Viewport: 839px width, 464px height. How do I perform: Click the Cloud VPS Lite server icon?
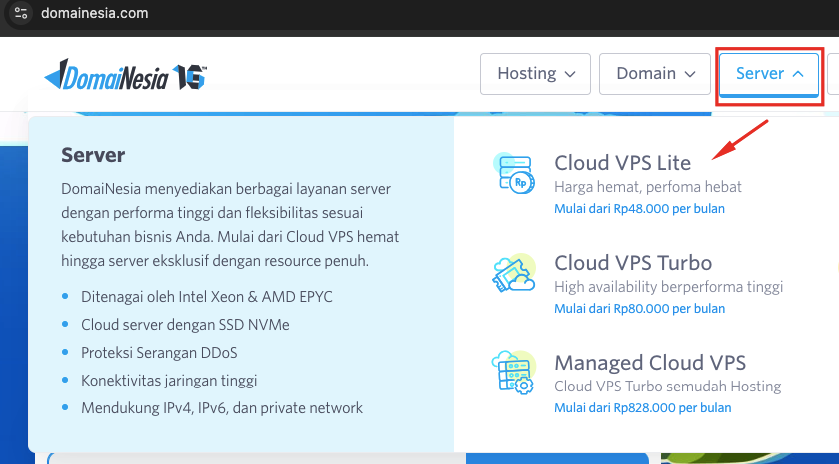click(x=514, y=173)
